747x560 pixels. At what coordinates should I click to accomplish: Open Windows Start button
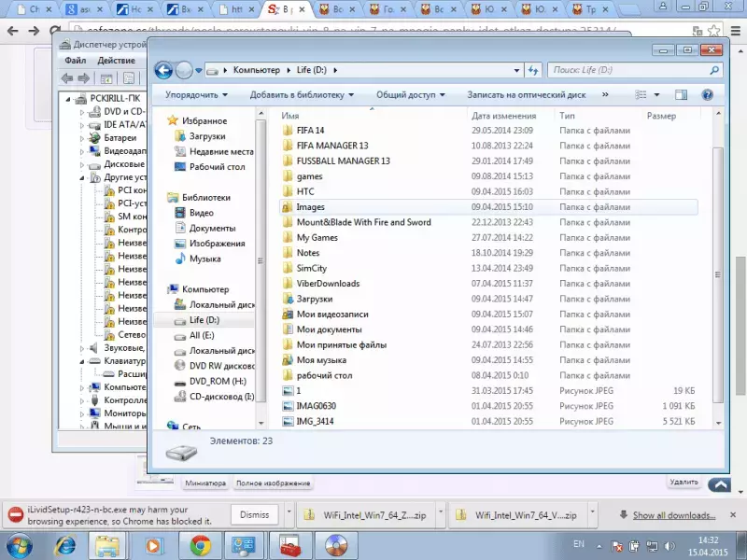(x=19, y=546)
